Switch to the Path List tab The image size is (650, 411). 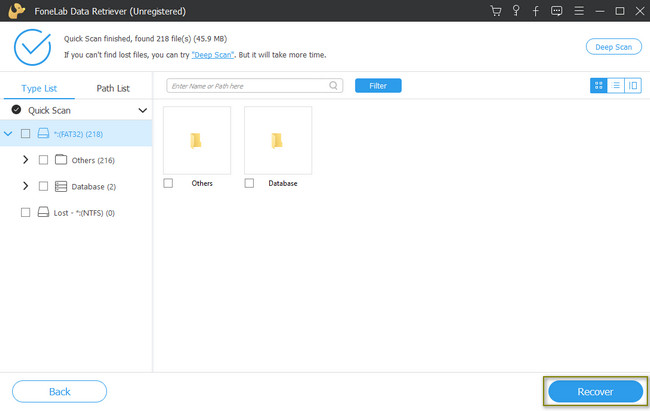(x=113, y=88)
